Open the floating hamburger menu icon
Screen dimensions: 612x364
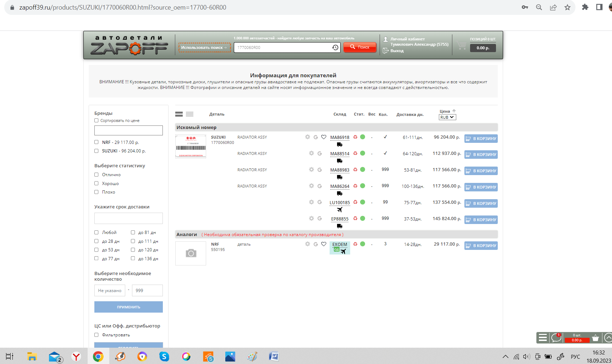543,337
